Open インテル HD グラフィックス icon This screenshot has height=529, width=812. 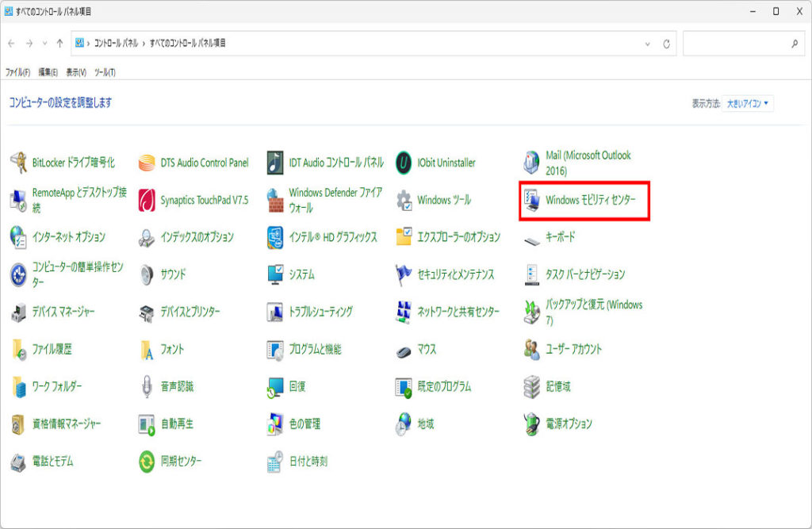[276, 237]
